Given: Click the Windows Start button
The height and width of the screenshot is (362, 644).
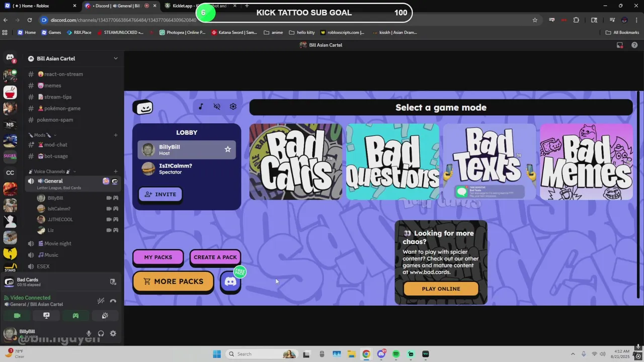Looking at the screenshot, I should (x=217, y=354).
